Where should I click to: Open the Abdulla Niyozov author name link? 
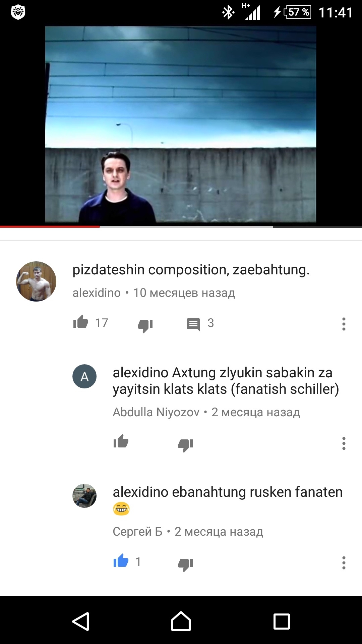pos(156,412)
